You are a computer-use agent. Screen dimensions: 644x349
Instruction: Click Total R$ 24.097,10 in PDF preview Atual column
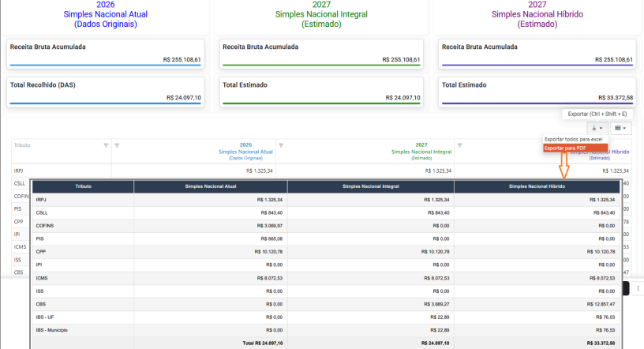(x=263, y=343)
